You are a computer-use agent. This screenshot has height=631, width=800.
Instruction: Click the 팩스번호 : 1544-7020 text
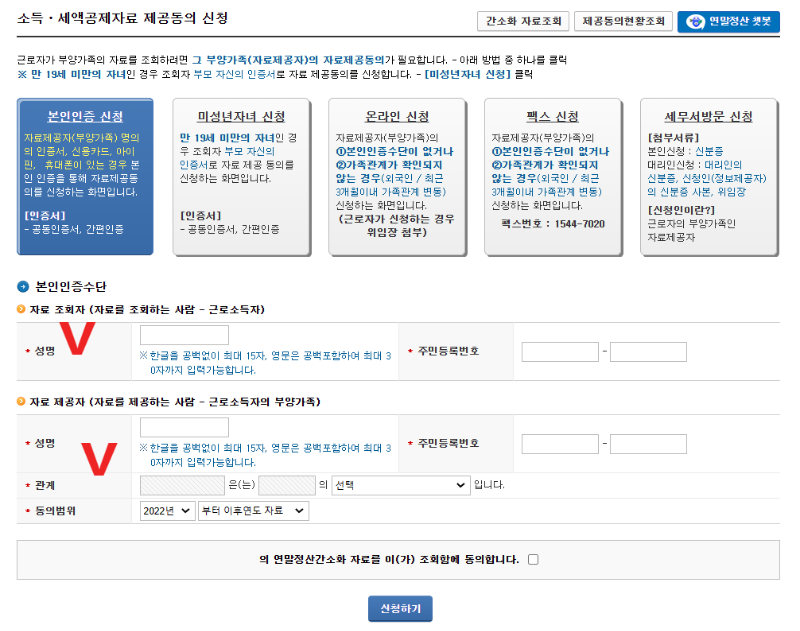[553, 224]
